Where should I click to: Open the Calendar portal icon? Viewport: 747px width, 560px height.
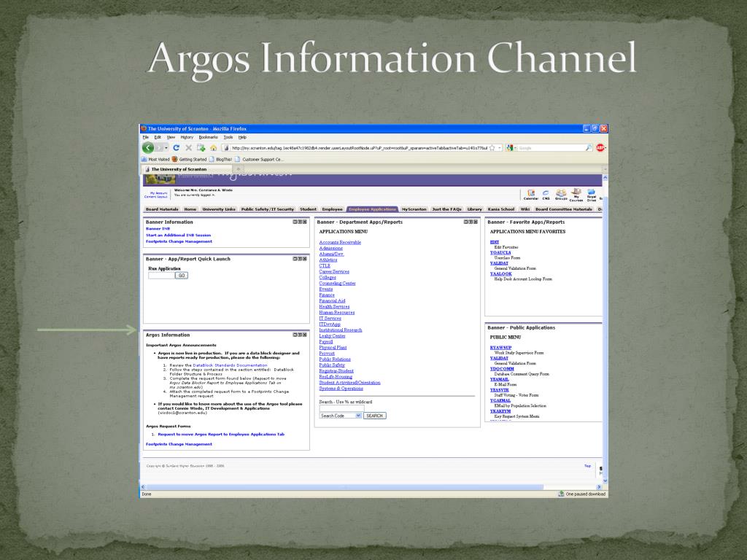click(531, 195)
